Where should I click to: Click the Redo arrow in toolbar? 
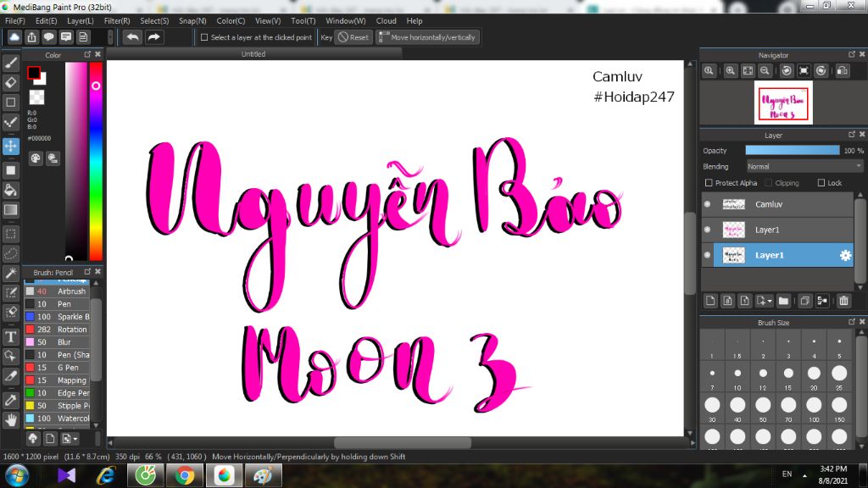(x=154, y=37)
